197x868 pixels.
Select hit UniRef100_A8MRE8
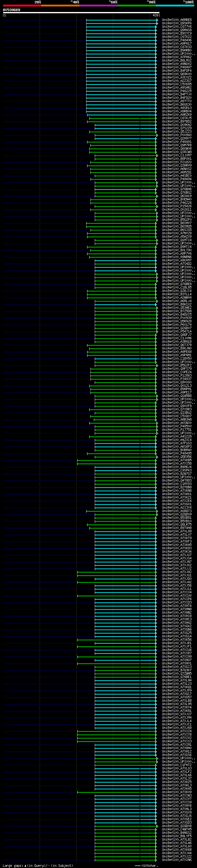pos(177,20)
